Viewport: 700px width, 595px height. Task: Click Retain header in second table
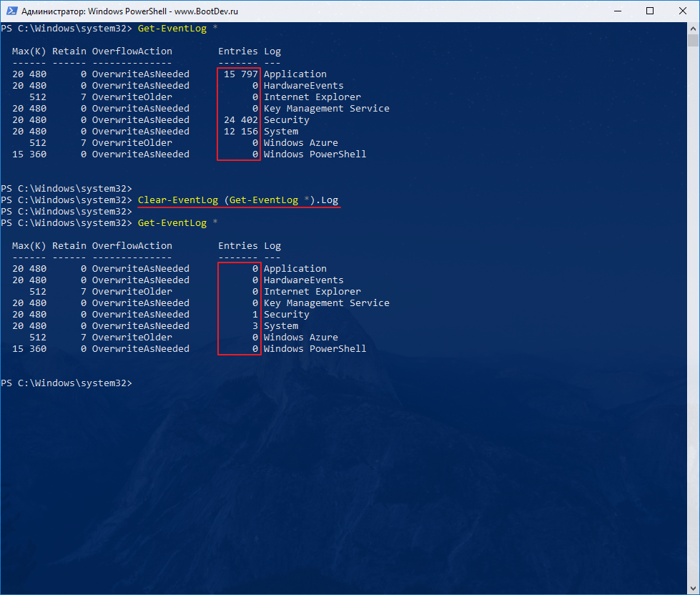point(69,246)
